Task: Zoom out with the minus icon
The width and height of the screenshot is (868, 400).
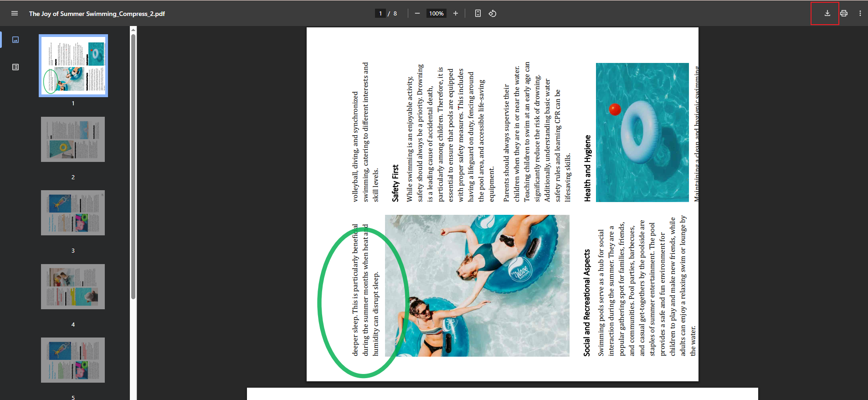Action: pos(417,14)
